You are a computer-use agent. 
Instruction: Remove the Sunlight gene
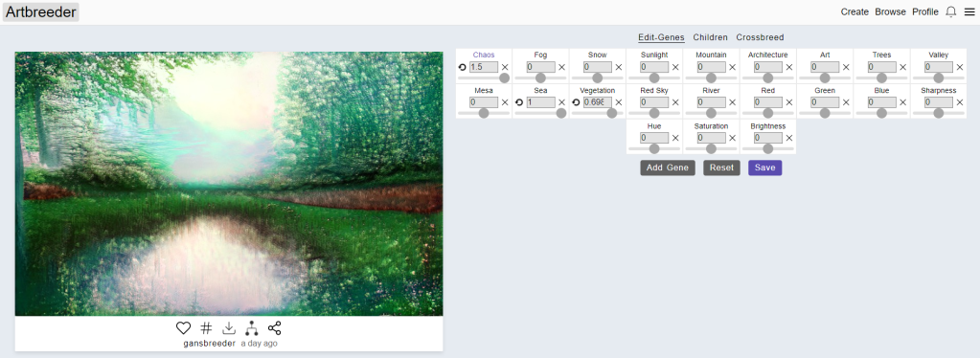tap(675, 67)
